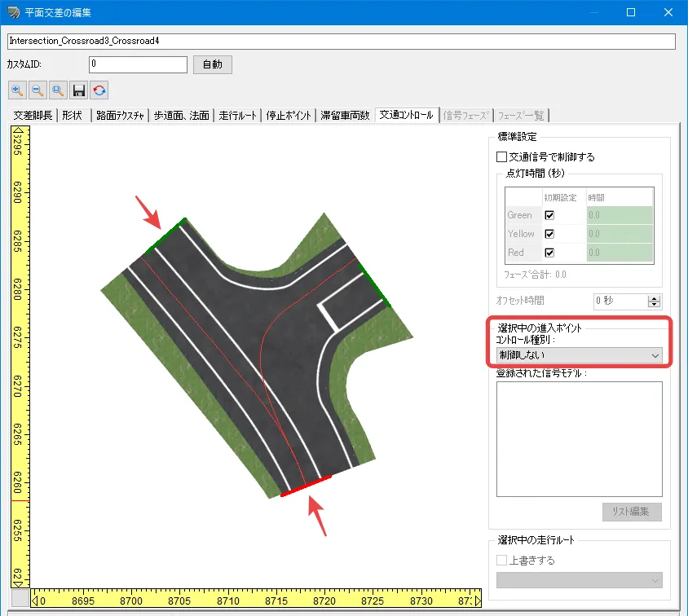Open the 選択中の走行ルート dropdown
The height and width of the screenshot is (616, 688).
pyautogui.click(x=579, y=580)
